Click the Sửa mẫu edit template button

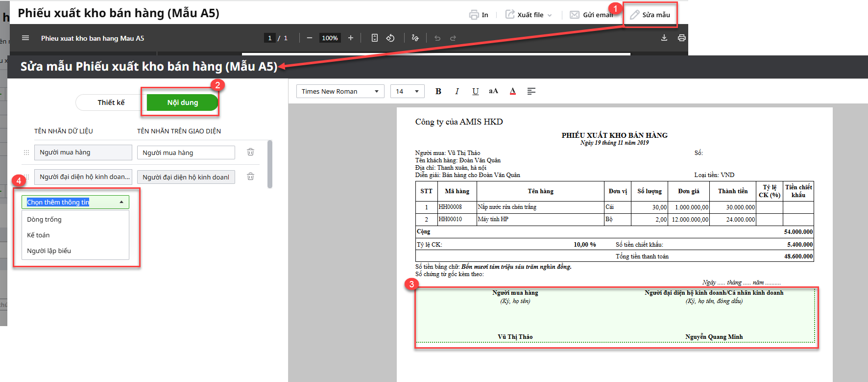[650, 15]
